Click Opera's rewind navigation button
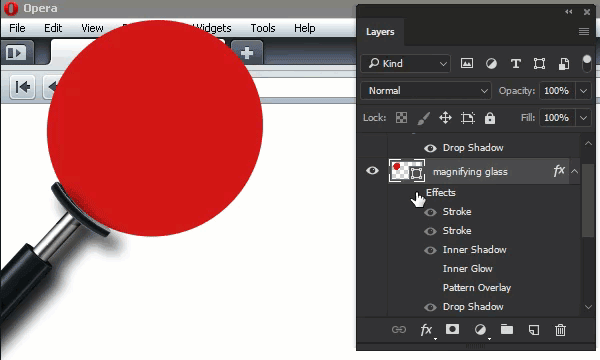 [22, 87]
